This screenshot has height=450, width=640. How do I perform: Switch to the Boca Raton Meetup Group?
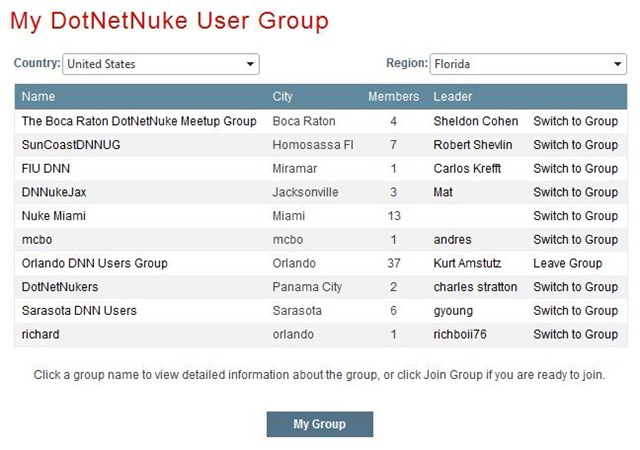point(576,121)
